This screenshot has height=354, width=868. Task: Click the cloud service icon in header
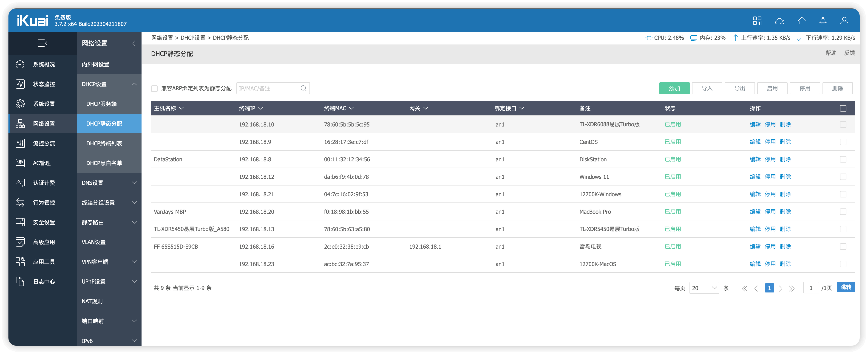point(780,20)
